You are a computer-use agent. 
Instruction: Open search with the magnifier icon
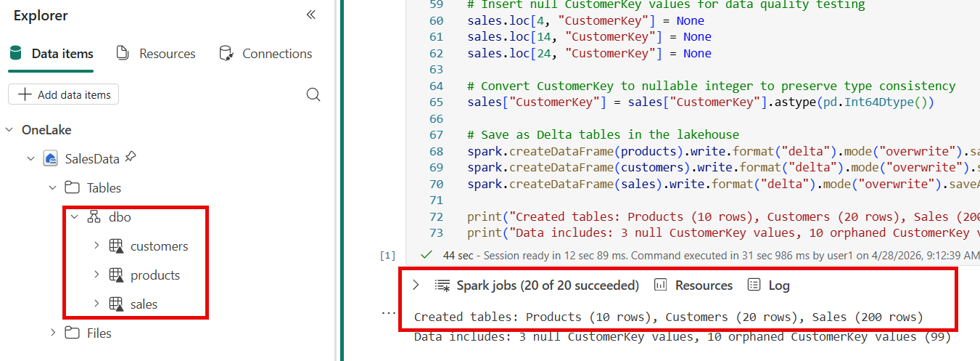pyautogui.click(x=313, y=94)
